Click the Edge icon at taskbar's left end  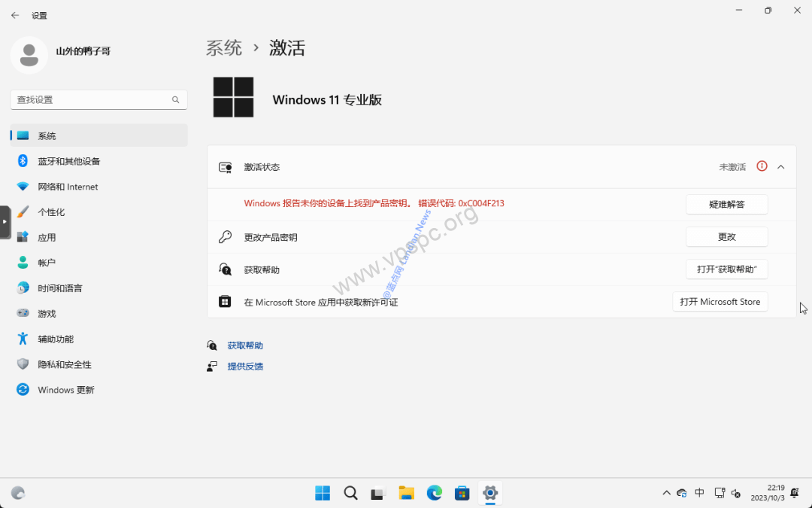[18, 493]
